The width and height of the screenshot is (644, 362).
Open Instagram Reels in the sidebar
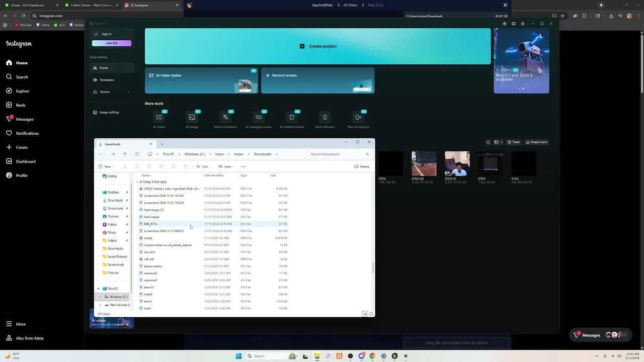[16, 105]
